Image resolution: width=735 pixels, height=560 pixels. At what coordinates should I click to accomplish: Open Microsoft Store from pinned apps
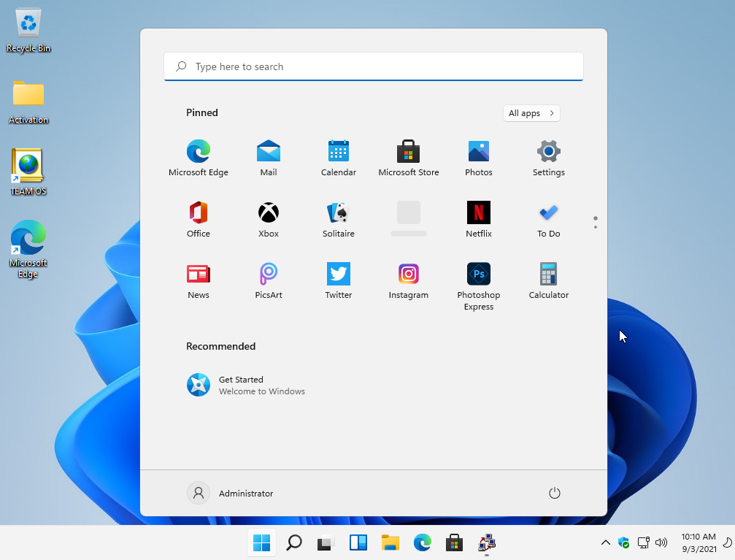[408, 158]
